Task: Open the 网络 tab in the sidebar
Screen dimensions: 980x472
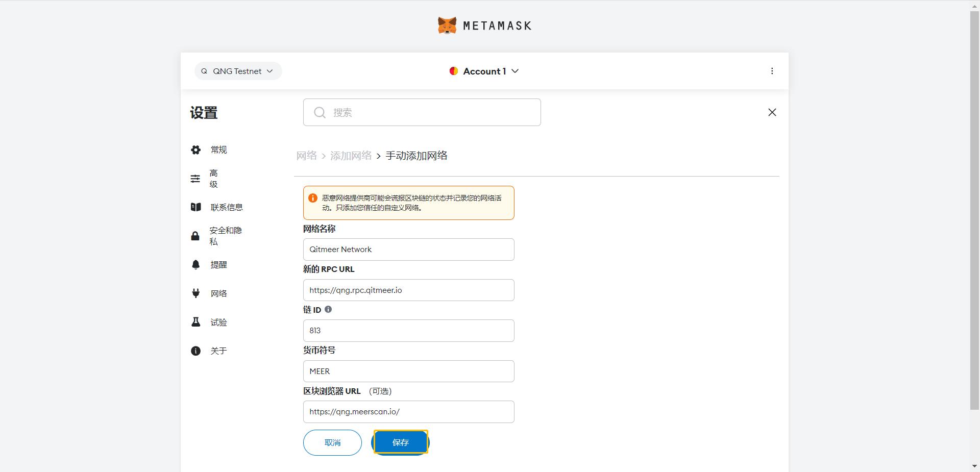Action: pos(218,293)
